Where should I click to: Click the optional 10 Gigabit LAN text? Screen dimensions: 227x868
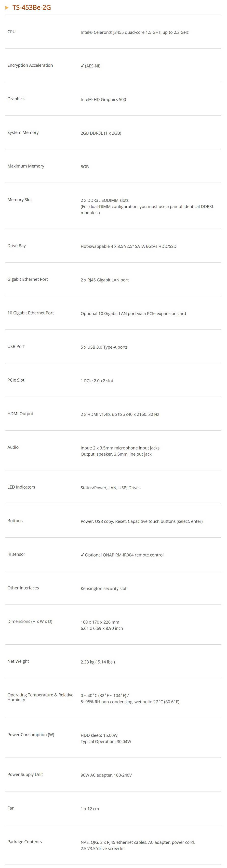click(x=133, y=314)
